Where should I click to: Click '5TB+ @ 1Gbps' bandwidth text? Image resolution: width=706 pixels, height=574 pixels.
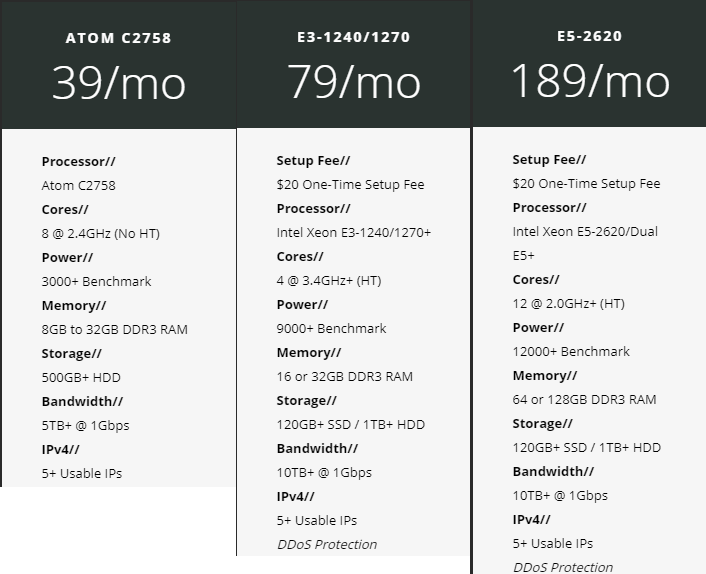click(x=85, y=425)
